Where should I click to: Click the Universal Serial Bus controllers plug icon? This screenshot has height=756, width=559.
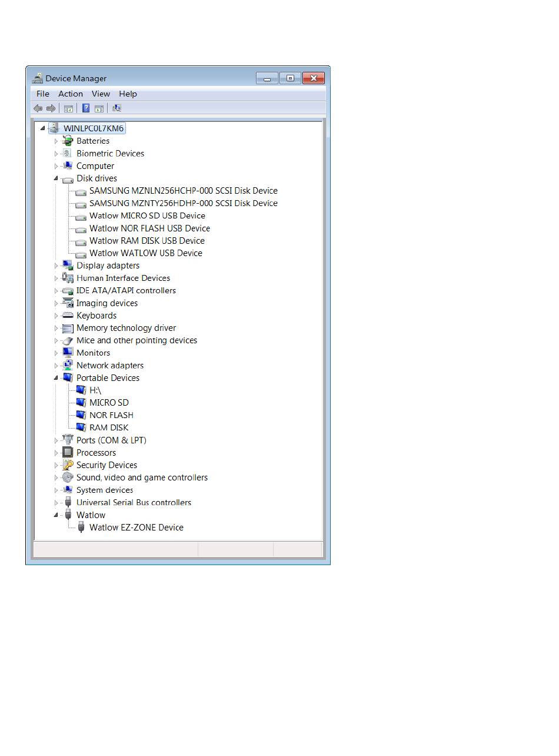tap(68, 502)
